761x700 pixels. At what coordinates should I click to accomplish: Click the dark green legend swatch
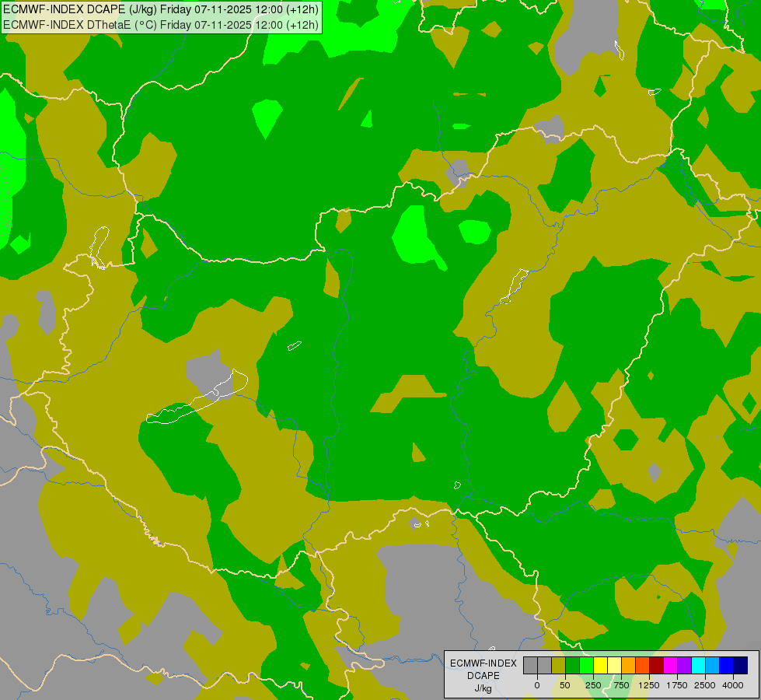coord(573,665)
